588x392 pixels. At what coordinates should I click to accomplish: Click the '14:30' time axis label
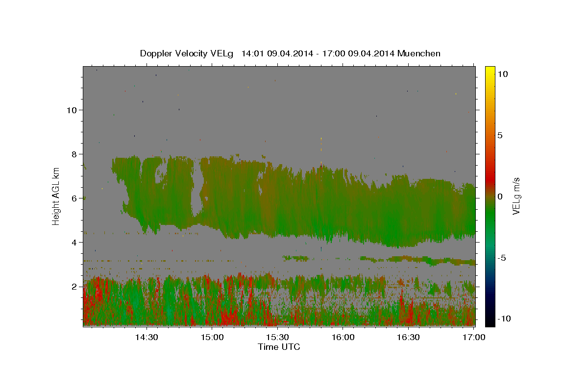point(147,337)
